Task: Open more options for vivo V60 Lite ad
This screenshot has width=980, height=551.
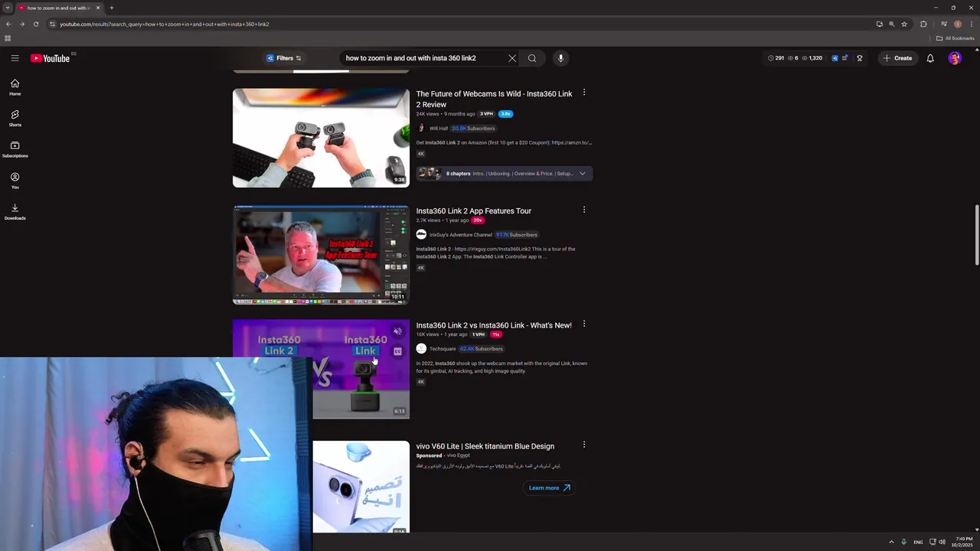Action: point(584,445)
